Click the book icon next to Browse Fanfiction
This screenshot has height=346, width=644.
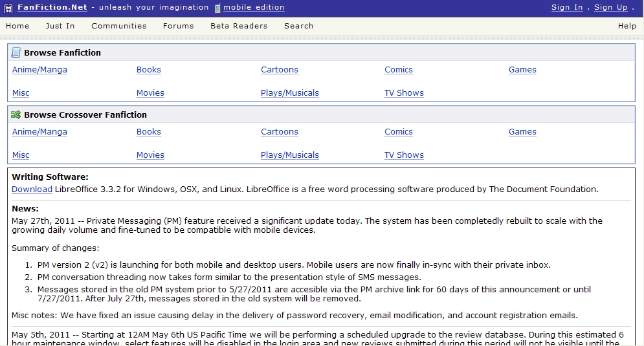(16, 52)
